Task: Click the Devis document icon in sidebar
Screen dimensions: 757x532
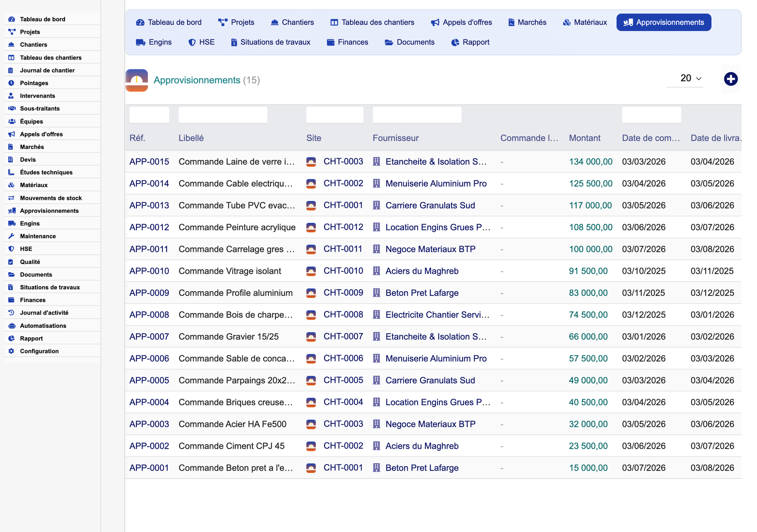Action: (11, 159)
